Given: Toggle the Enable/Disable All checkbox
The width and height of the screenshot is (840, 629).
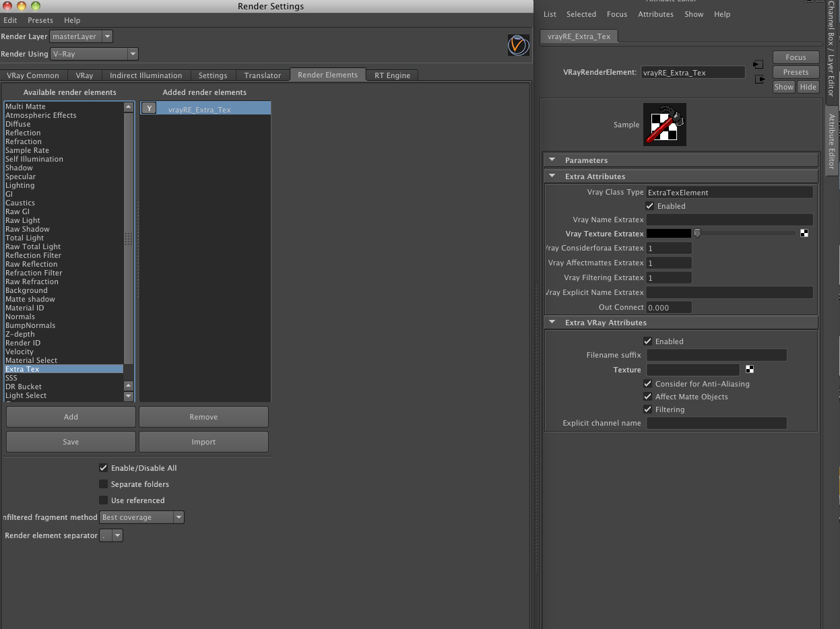Looking at the screenshot, I should coord(103,468).
